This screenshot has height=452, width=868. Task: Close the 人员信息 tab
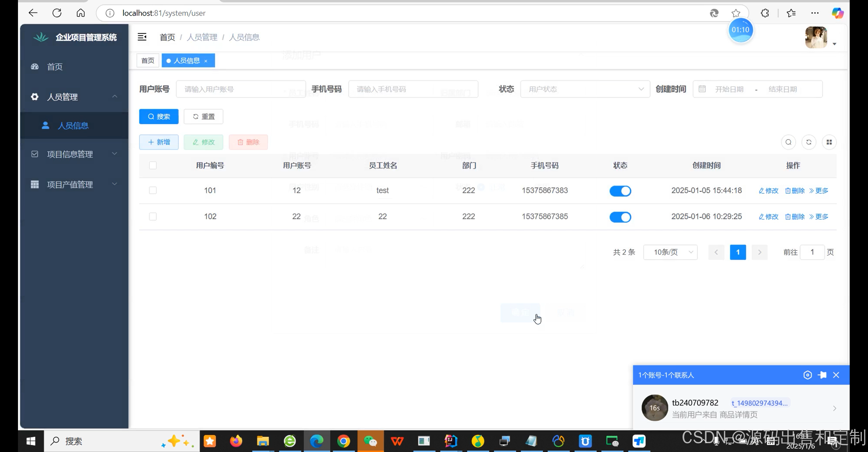click(x=206, y=61)
